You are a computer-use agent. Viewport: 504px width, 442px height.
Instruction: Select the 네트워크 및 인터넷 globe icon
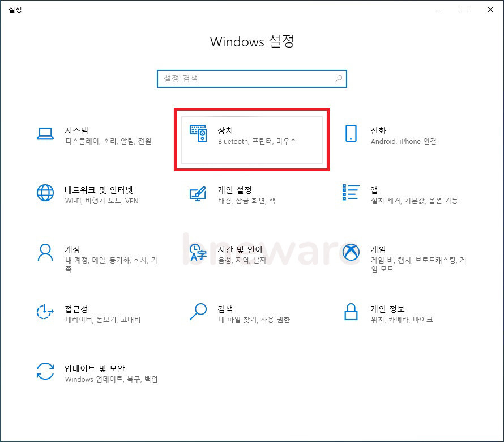[45, 193]
